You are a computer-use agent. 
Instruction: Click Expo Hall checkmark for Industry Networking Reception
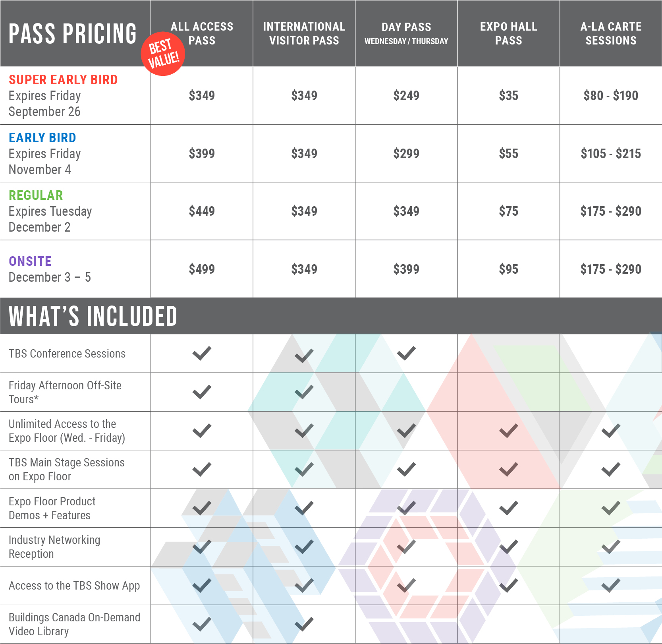509,547
